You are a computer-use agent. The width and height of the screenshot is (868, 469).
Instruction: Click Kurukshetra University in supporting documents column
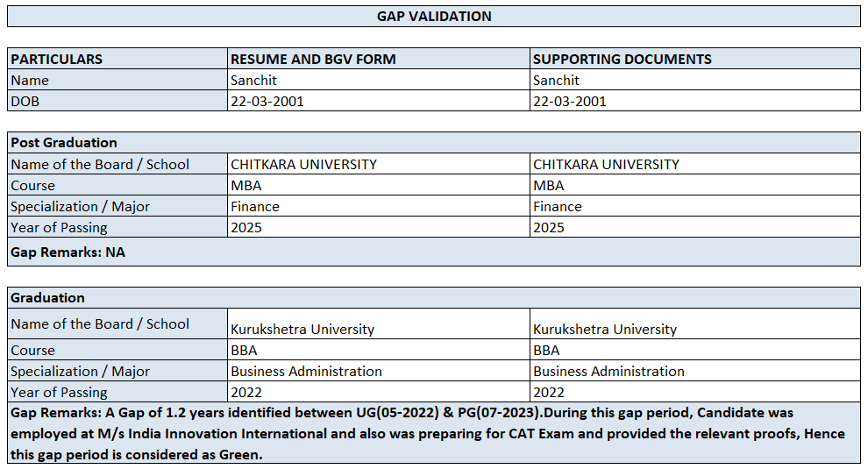(x=605, y=330)
